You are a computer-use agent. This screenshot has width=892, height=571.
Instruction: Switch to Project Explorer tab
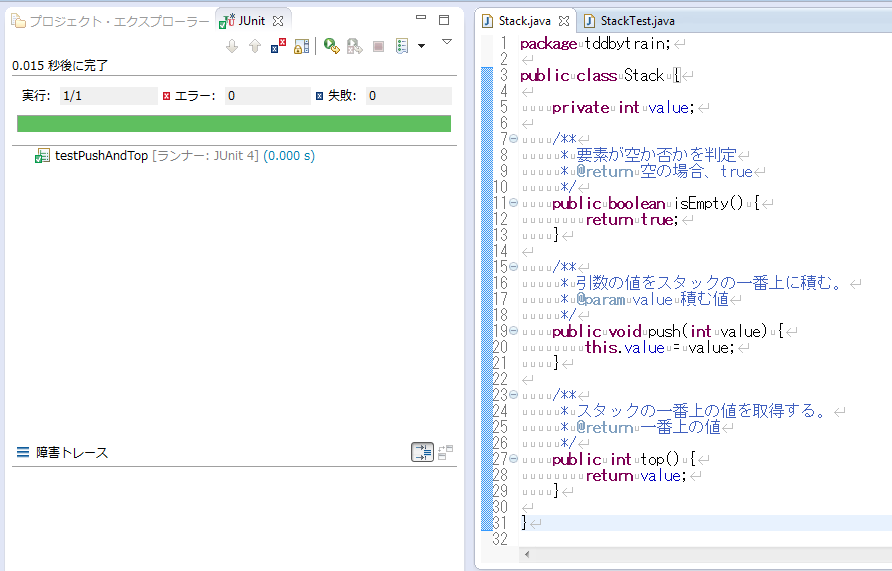(111, 22)
